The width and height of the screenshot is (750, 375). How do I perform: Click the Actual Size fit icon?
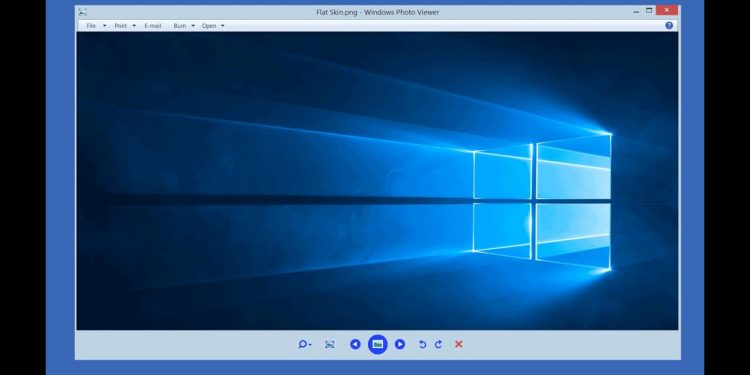click(330, 344)
